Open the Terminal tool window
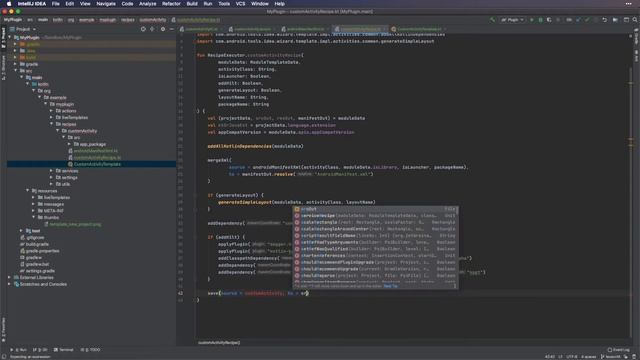 [x=64, y=350]
